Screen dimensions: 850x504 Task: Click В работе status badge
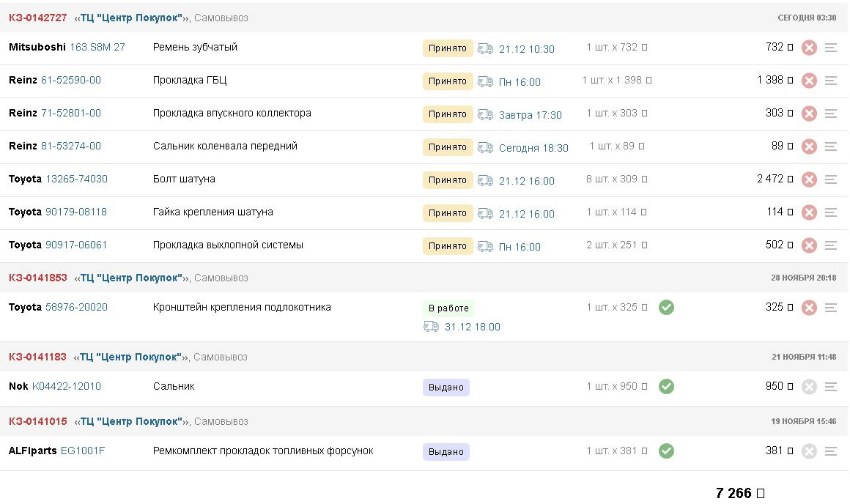[x=448, y=308]
